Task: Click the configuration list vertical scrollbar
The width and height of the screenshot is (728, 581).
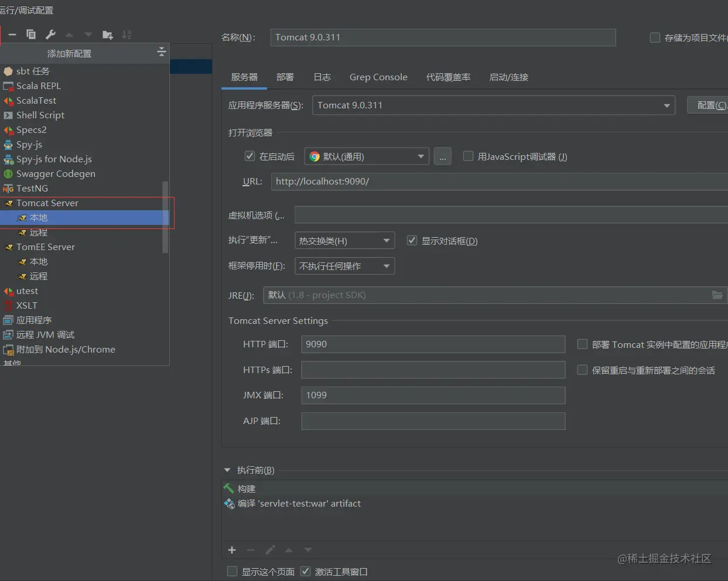Action: coord(165,217)
